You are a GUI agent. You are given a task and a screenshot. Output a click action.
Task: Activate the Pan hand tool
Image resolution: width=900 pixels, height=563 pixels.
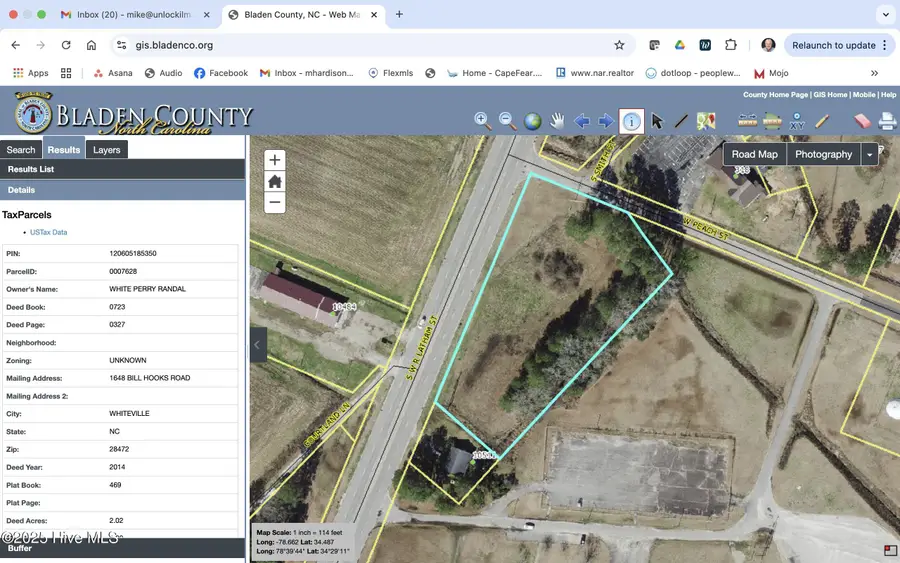pyautogui.click(x=557, y=121)
